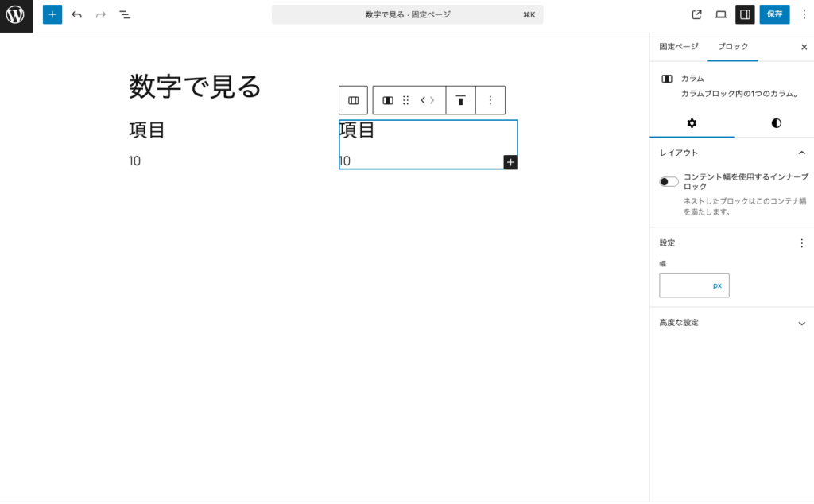The image size is (814, 504).
Task: Move the column block right
Action: point(433,100)
